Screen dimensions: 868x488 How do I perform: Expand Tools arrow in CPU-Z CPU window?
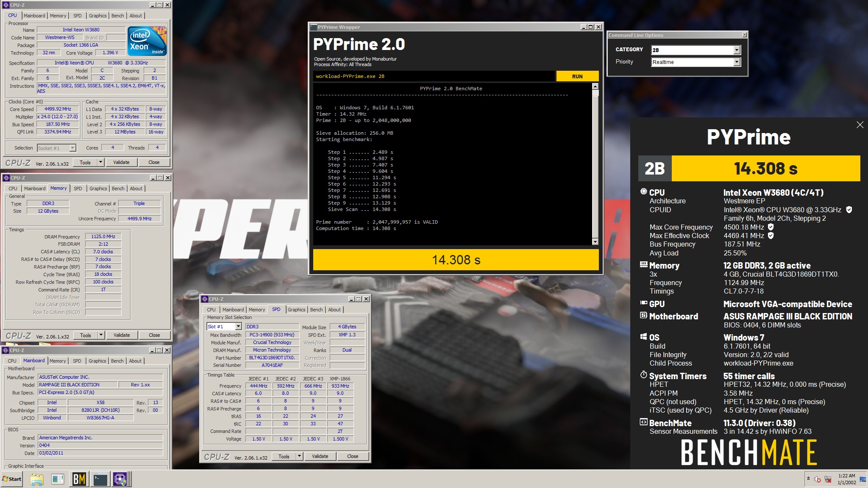click(x=100, y=162)
